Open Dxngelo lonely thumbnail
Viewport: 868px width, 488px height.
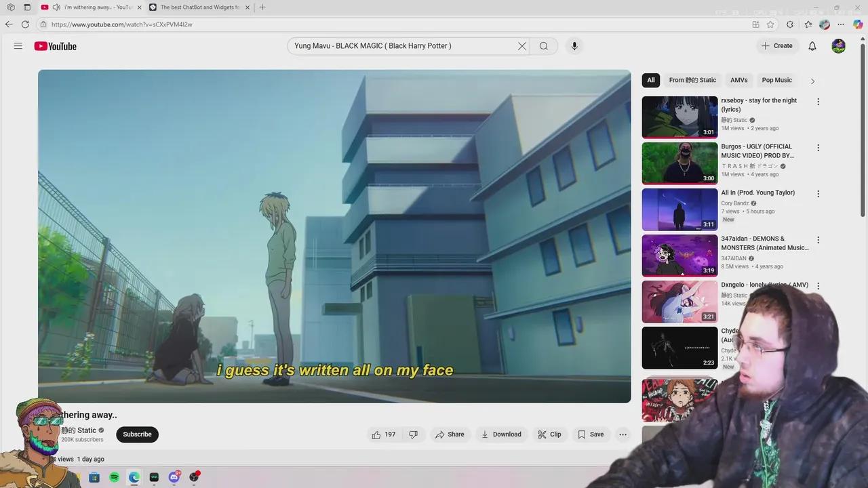tap(679, 302)
